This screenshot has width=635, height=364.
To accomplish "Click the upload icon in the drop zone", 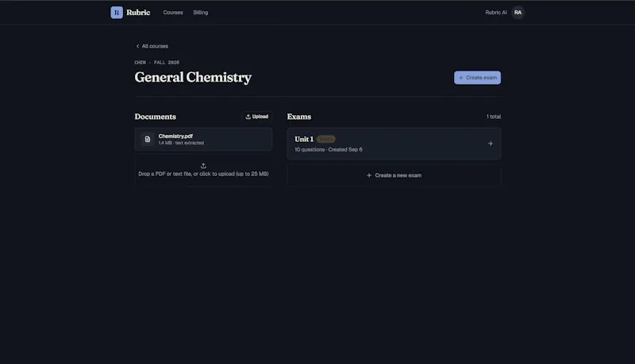I will click(203, 166).
